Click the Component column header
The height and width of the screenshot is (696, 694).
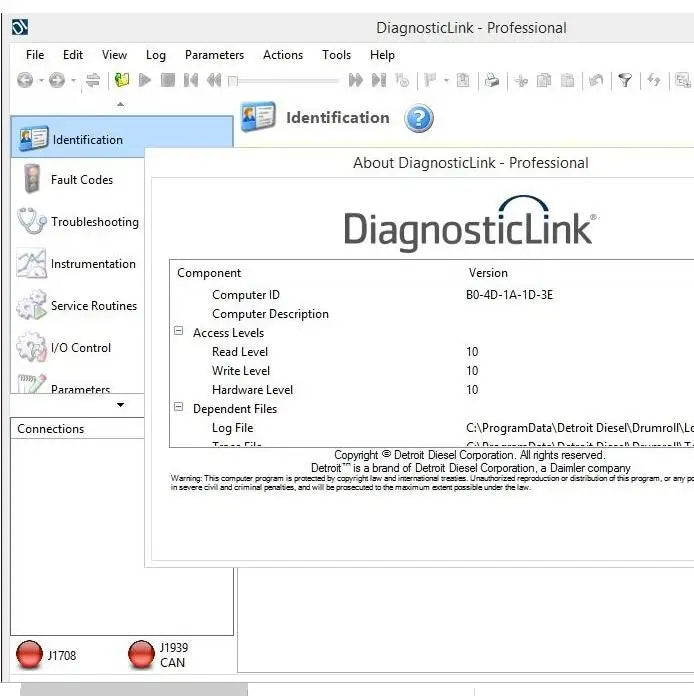pyautogui.click(x=209, y=273)
